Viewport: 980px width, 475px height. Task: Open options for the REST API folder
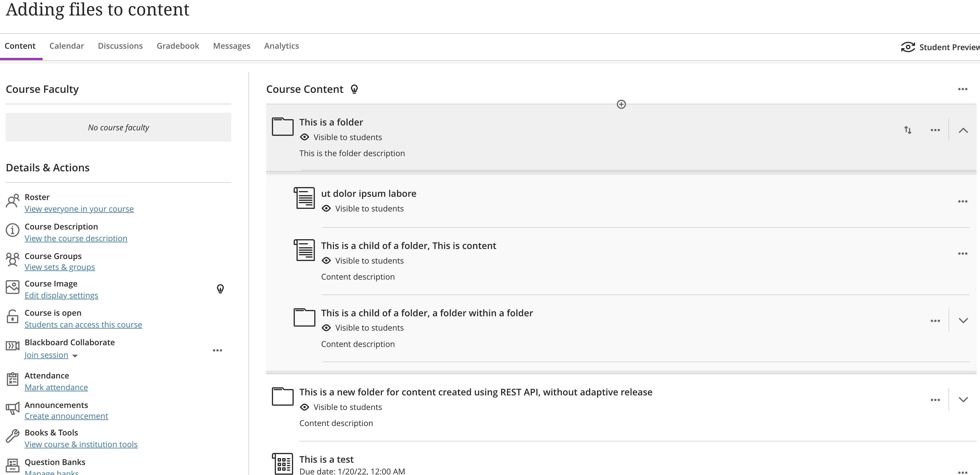point(935,400)
